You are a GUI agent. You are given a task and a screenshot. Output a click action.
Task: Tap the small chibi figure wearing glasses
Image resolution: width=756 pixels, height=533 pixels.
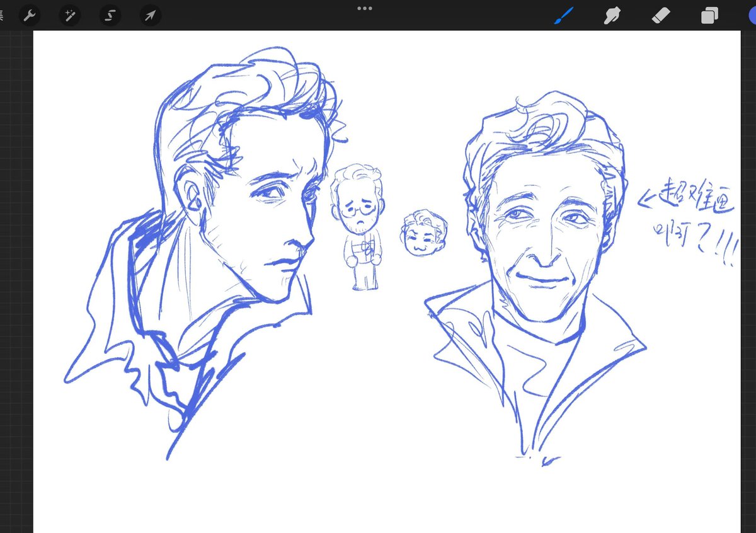[x=357, y=227]
